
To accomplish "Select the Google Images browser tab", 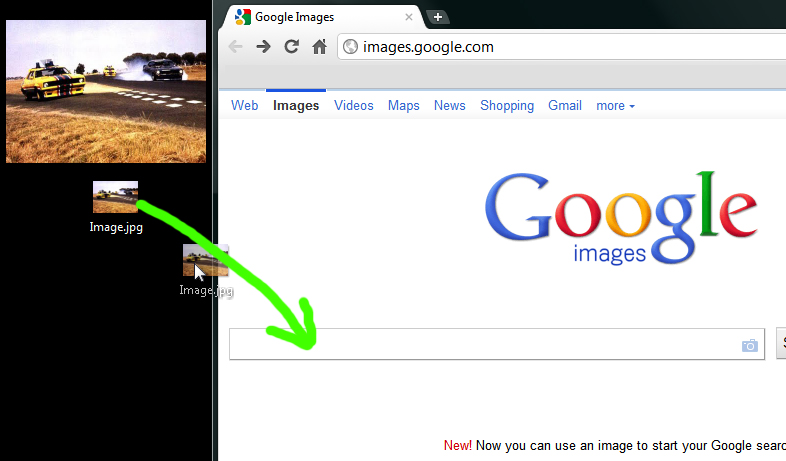I will 322,17.
